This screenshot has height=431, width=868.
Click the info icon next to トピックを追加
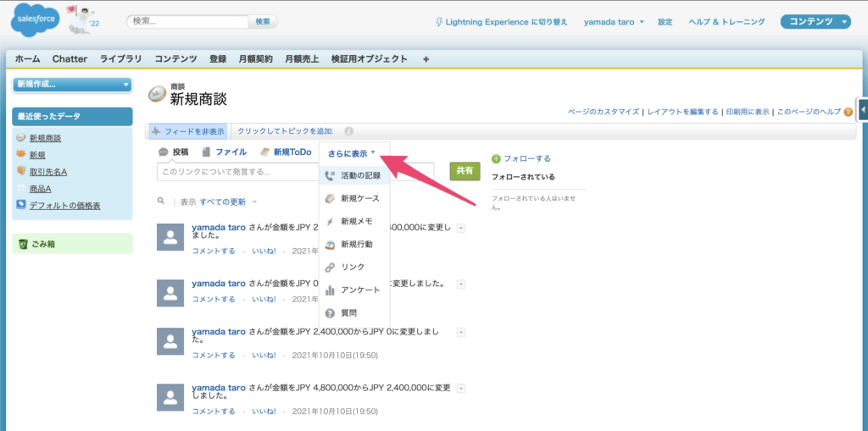348,132
